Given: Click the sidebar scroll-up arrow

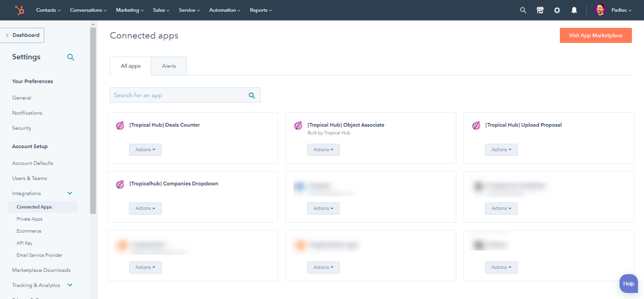Looking at the screenshot, I should coord(93,25).
